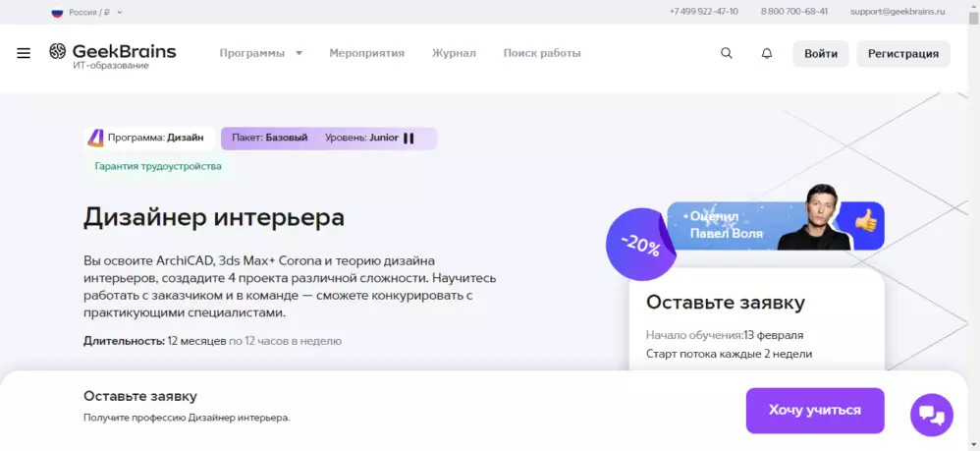Screen dimensions: 980x451
Task: Click the Уровень: Junior label
Action: click(361, 138)
